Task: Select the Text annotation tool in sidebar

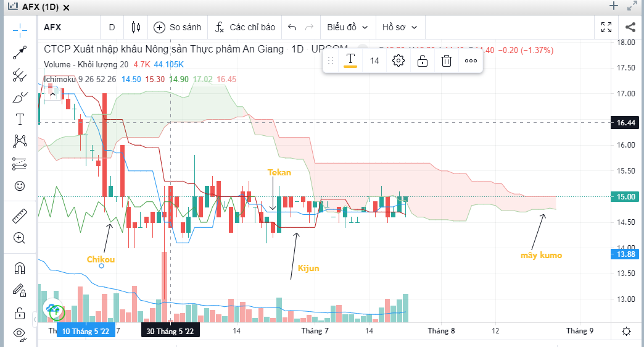Action: (x=20, y=119)
